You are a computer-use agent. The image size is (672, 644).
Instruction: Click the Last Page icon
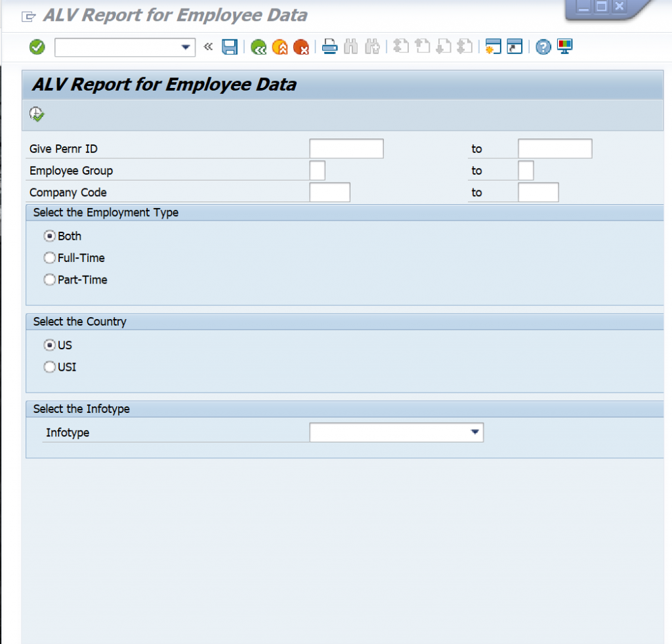tap(465, 46)
